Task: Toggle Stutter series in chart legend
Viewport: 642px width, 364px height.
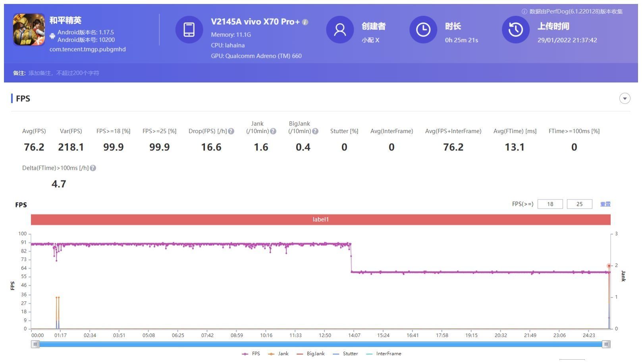Action: pos(345,354)
